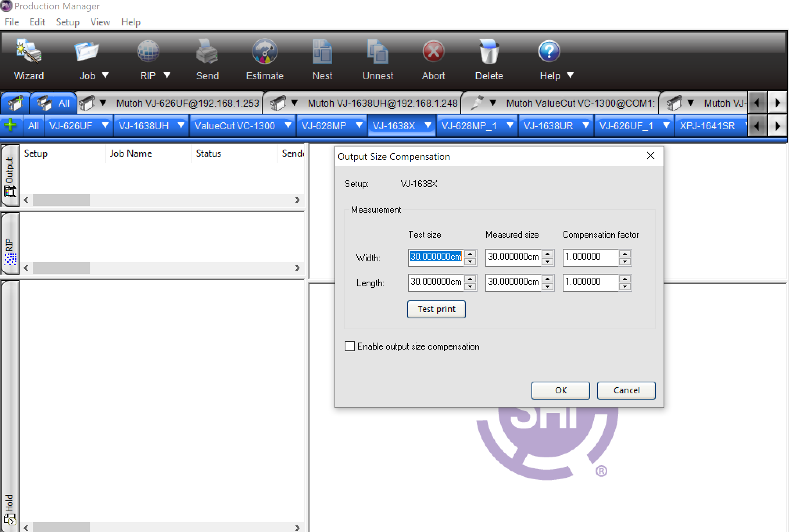789x532 pixels.
Task: Enable output size compensation checkbox
Action: point(350,346)
